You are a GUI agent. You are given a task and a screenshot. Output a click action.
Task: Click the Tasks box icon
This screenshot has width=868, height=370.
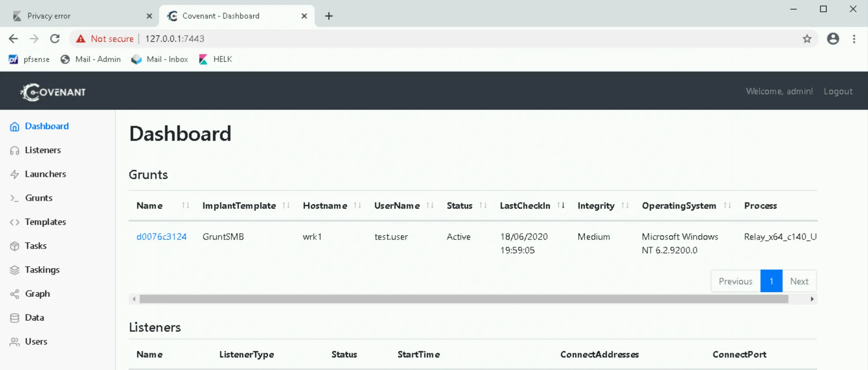tap(14, 246)
